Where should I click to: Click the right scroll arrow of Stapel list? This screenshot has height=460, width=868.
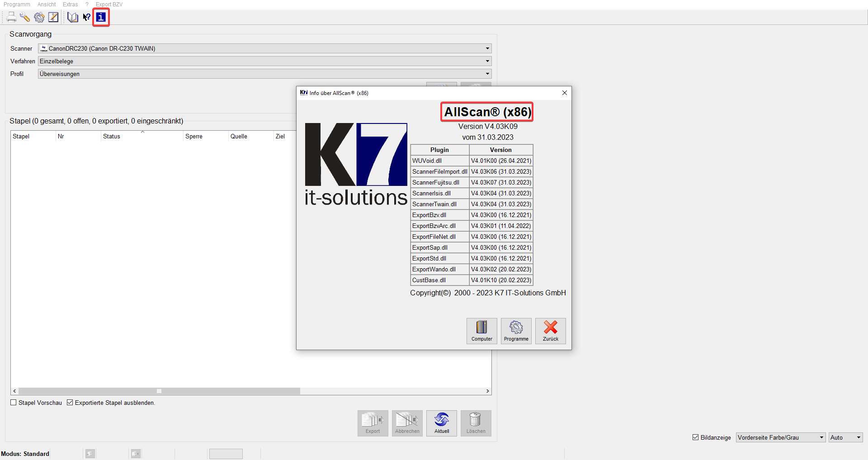click(488, 391)
